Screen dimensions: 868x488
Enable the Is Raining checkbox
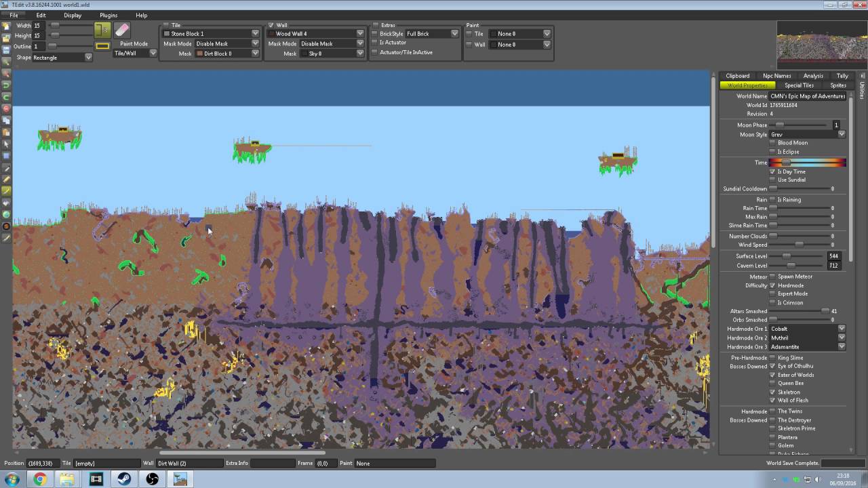pos(772,200)
